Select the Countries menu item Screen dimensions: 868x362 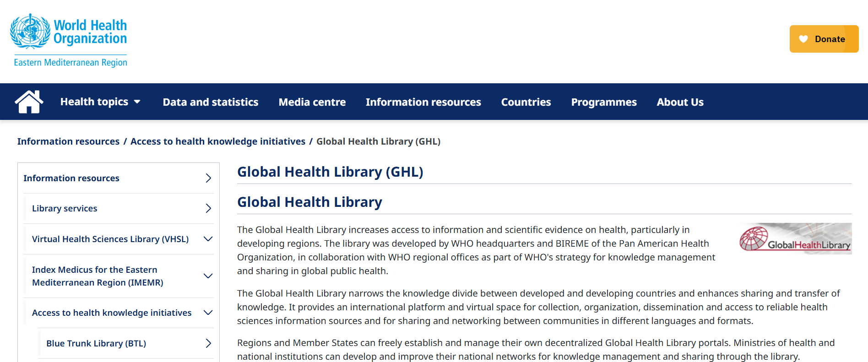click(526, 102)
